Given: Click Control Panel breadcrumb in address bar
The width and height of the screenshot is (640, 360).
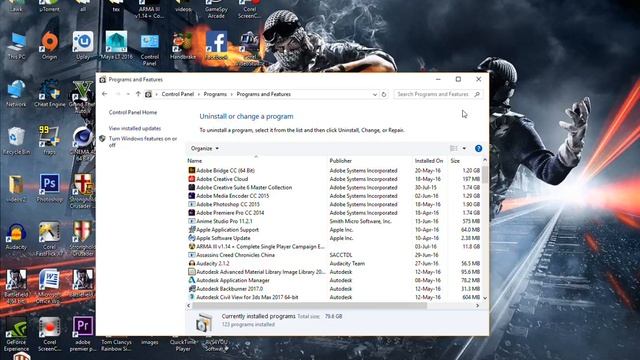Looking at the screenshot, I should 178,94.
